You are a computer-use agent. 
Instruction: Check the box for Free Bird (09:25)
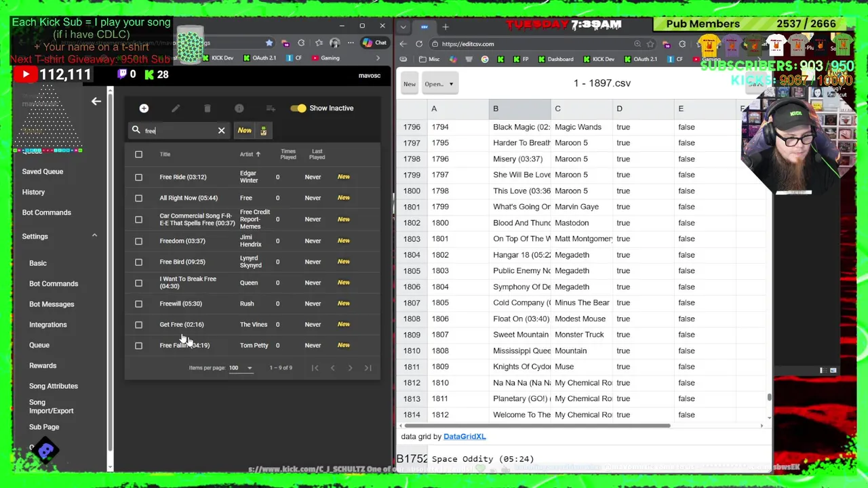tap(138, 262)
